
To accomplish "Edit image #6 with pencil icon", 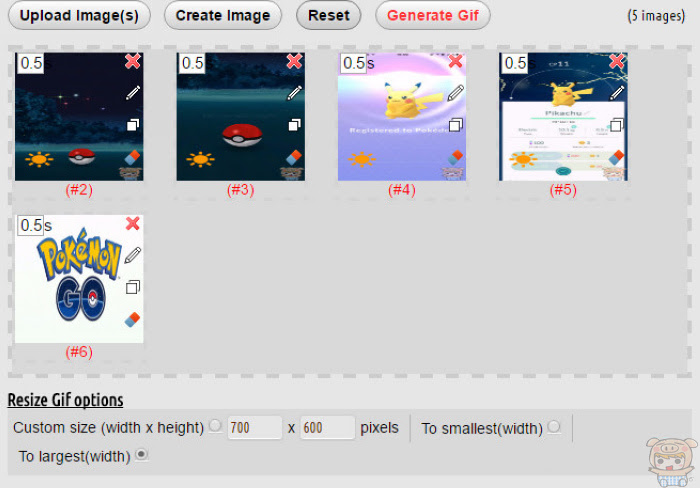I will (x=133, y=255).
